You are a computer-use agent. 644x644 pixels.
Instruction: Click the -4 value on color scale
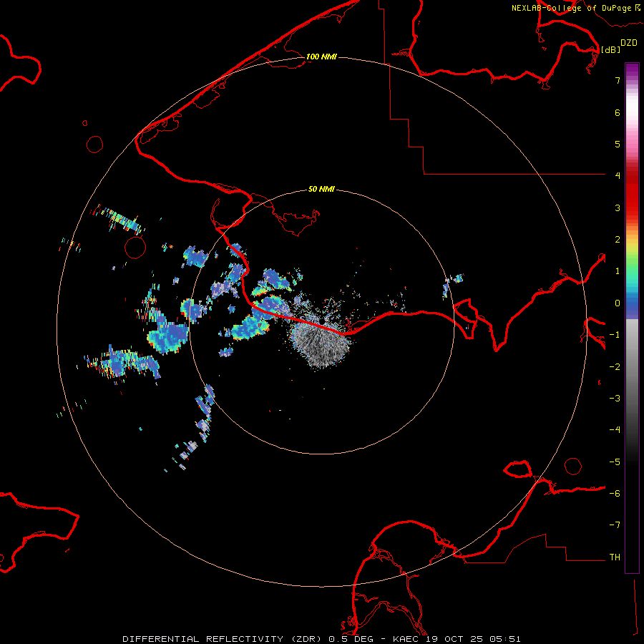tap(615, 430)
